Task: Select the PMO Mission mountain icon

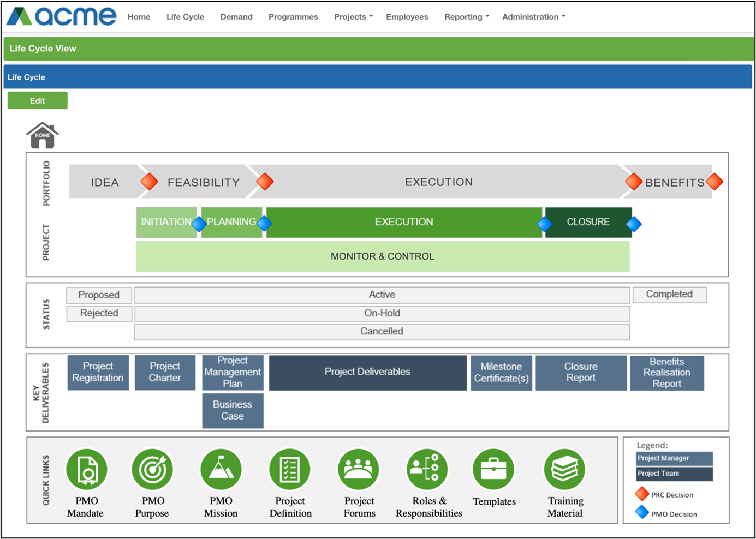Action: (221, 469)
